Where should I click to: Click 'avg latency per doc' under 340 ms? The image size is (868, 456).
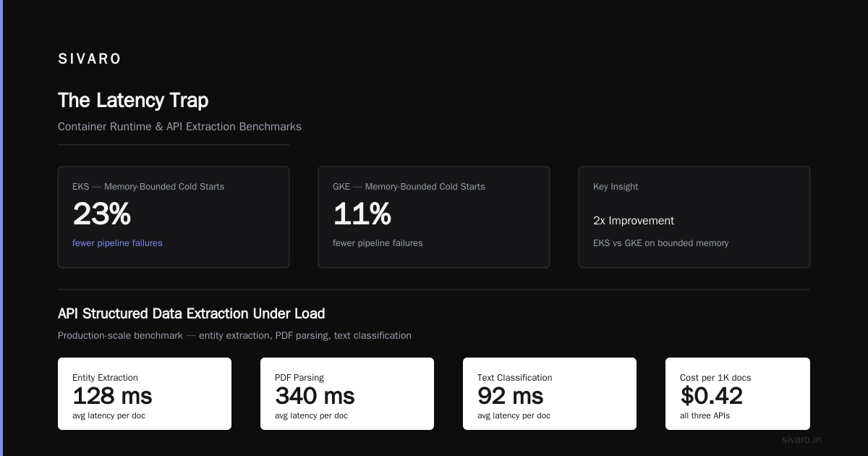[x=311, y=415]
